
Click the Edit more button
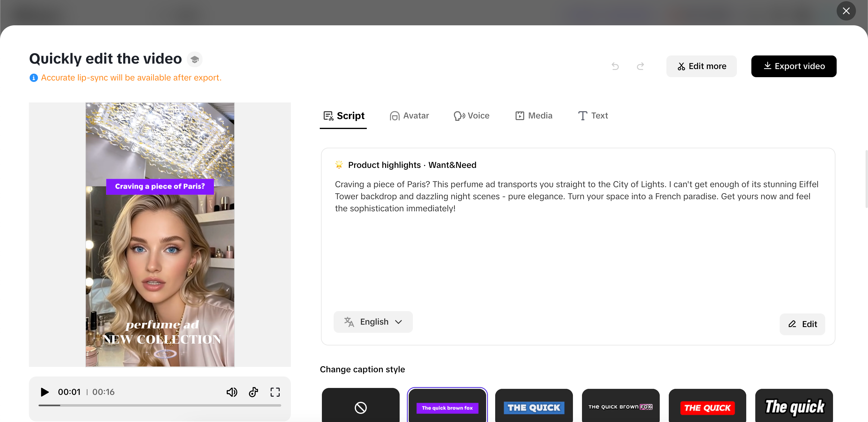point(701,66)
